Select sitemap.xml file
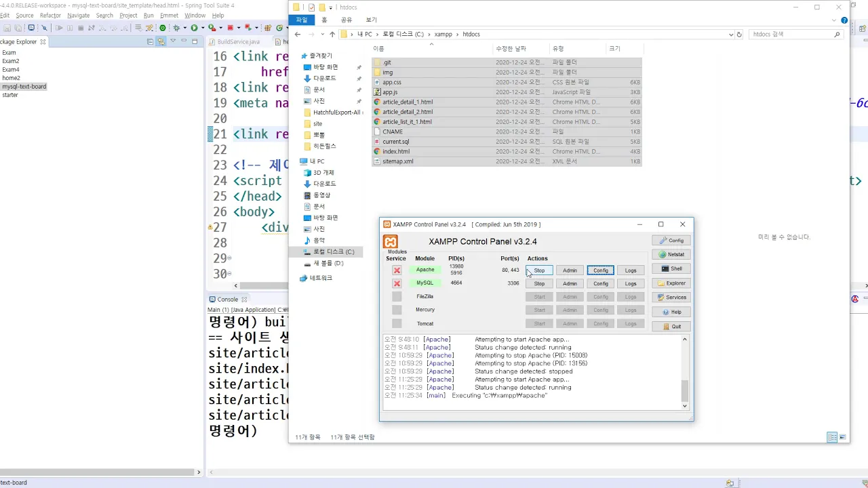Screen dimensions: 868x488 pyautogui.click(x=506, y=161)
